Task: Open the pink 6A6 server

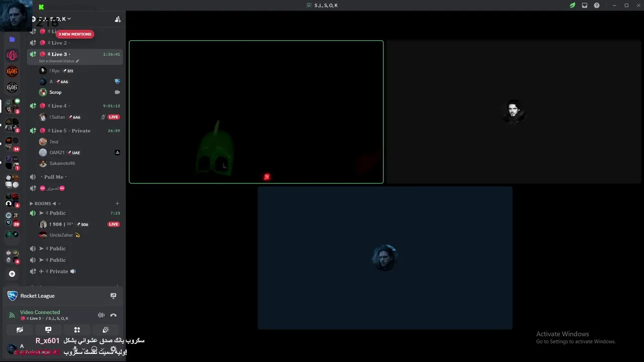Action: [x=12, y=55]
